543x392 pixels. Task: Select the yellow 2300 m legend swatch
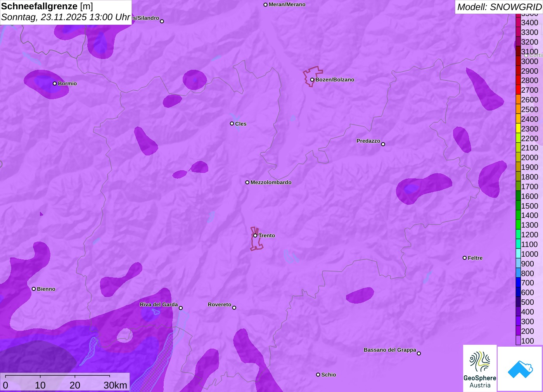point(518,129)
